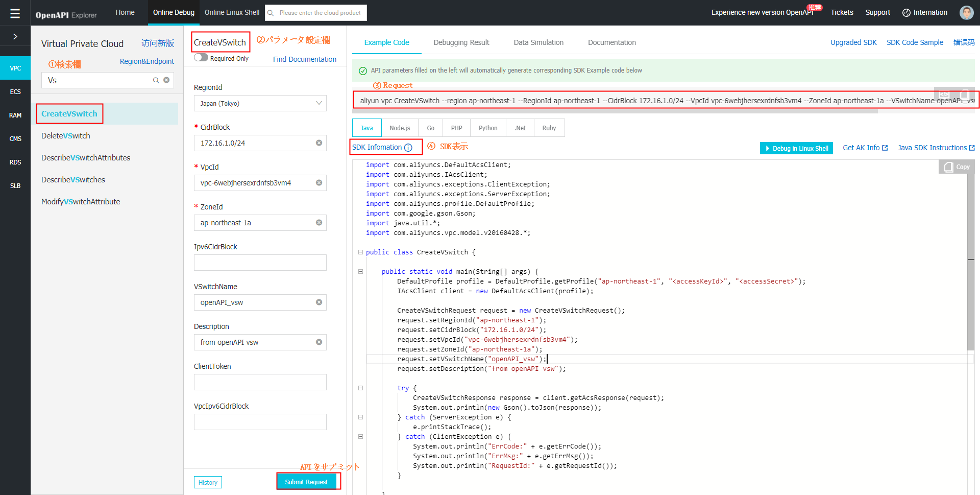Open the Region&Endpoint link
This screenshot has width=980, height=495.
click(147, 61)
